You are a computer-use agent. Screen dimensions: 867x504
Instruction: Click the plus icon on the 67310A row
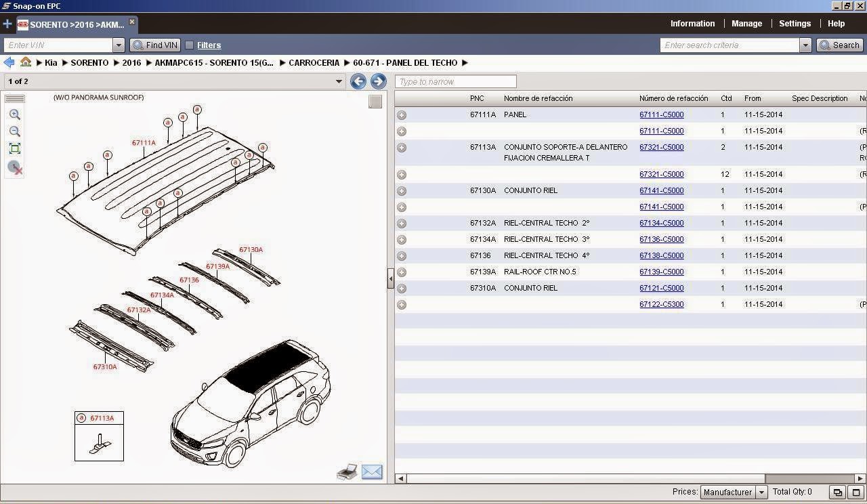coord(402,289)
